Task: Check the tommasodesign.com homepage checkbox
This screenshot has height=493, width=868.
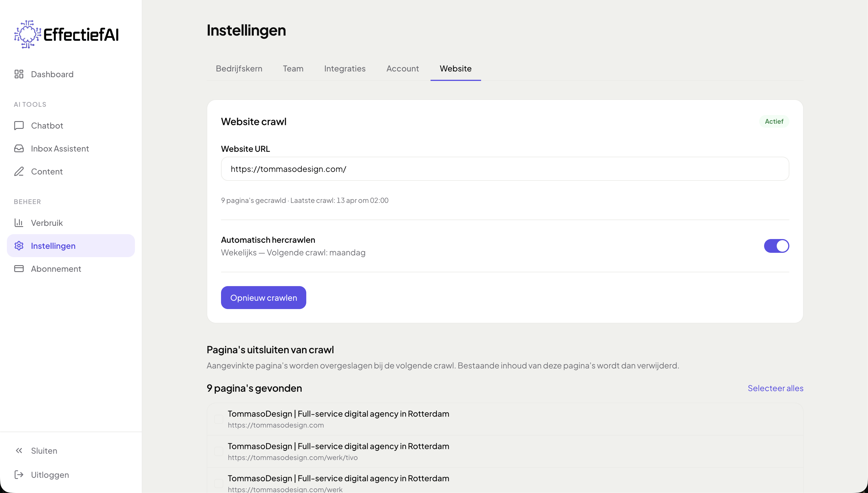Action: tap(219, 419)
